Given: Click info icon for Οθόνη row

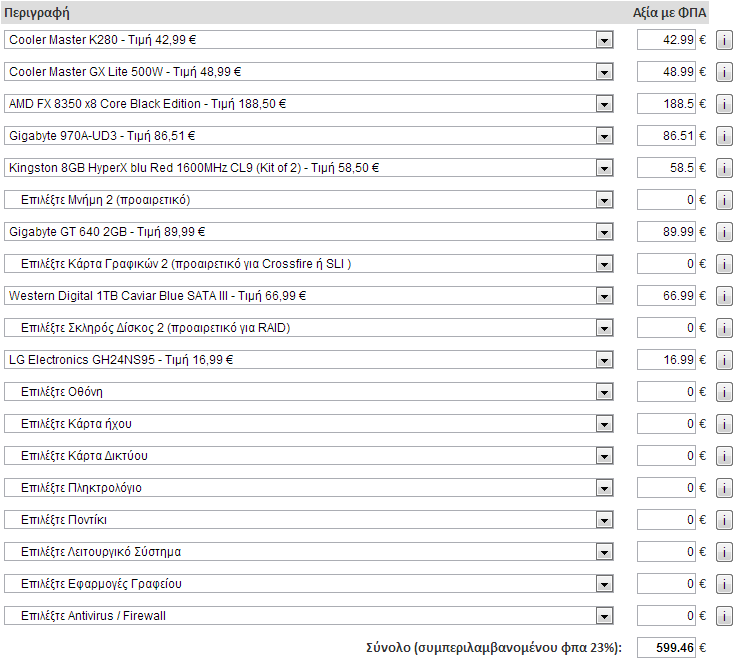Looking at the screenshot, I should pos(724,392).
